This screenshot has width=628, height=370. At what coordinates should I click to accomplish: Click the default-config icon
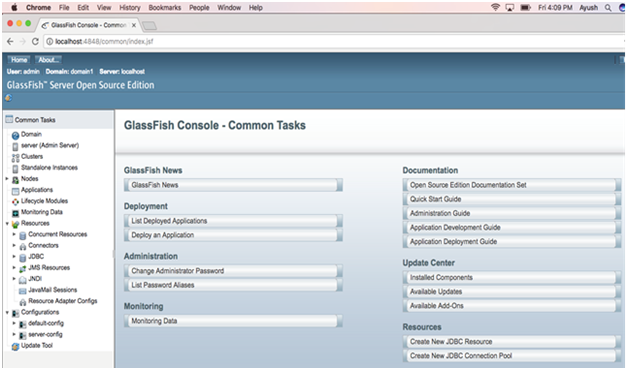pyautogui.click(x=23, y=324)
